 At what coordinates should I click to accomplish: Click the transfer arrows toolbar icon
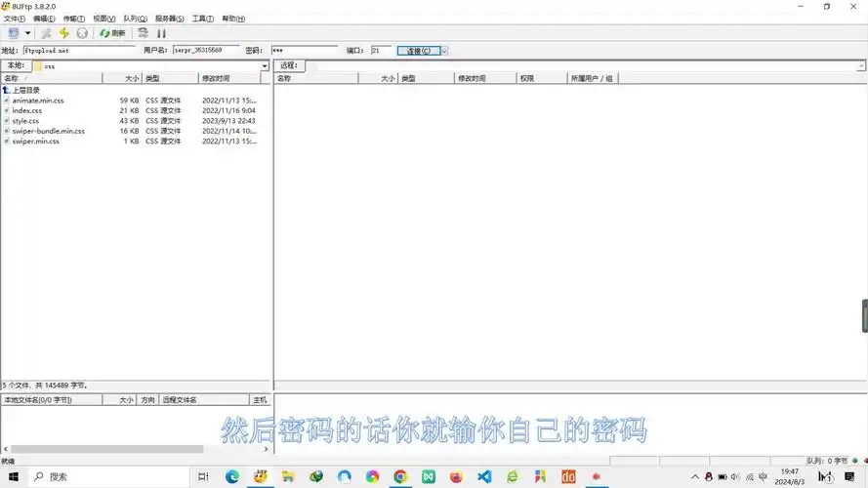click(x=143, y=33)
